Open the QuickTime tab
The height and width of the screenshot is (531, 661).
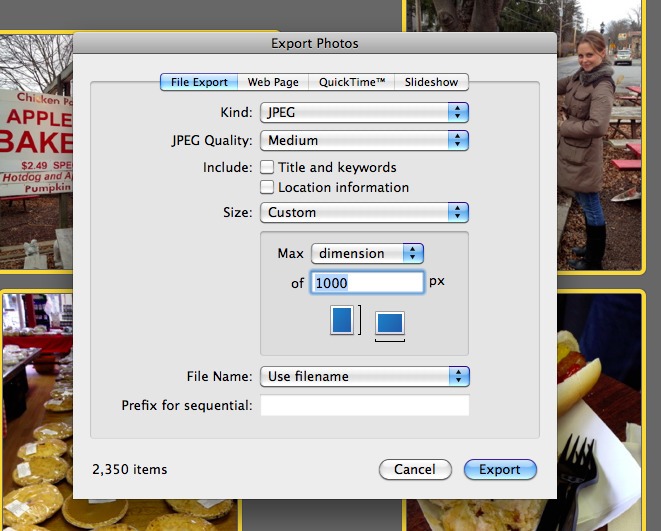point(351,82)
